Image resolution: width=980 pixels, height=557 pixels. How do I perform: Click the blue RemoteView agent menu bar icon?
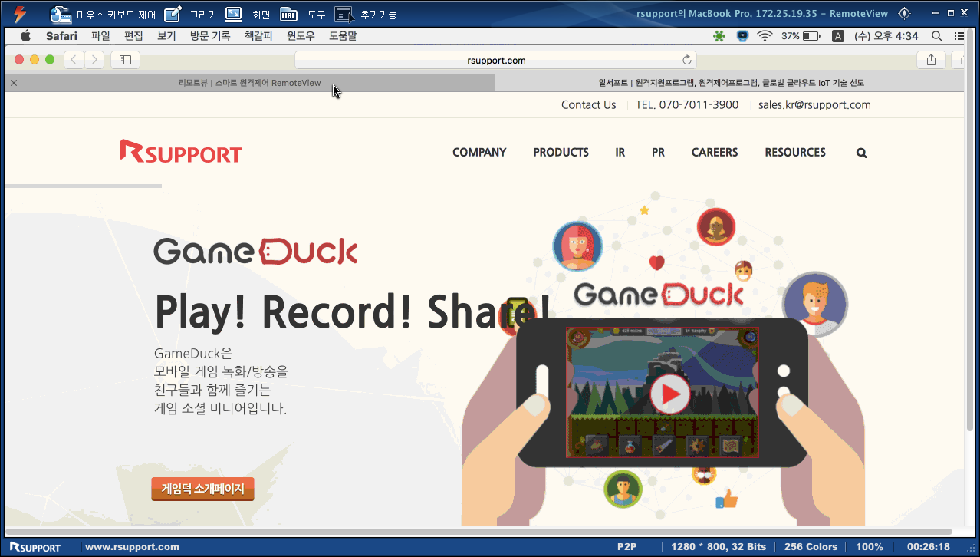(742, 36)
